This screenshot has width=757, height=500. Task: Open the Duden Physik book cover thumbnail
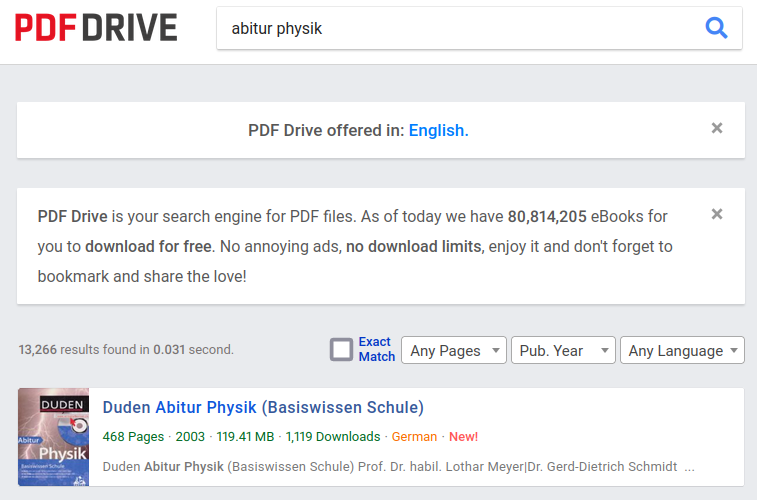click(53, 437)
